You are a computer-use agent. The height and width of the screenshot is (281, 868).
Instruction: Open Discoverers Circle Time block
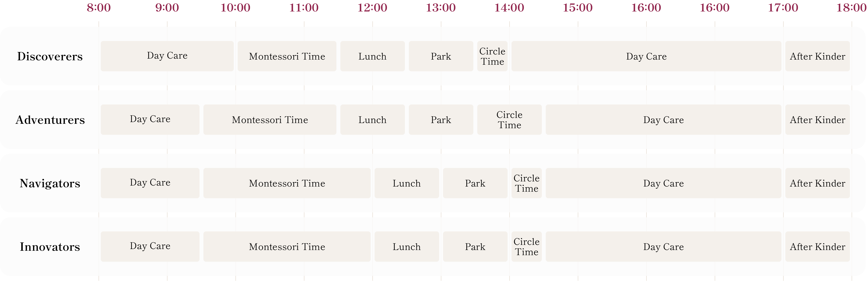pyautogui.click(x=492, y=56)
